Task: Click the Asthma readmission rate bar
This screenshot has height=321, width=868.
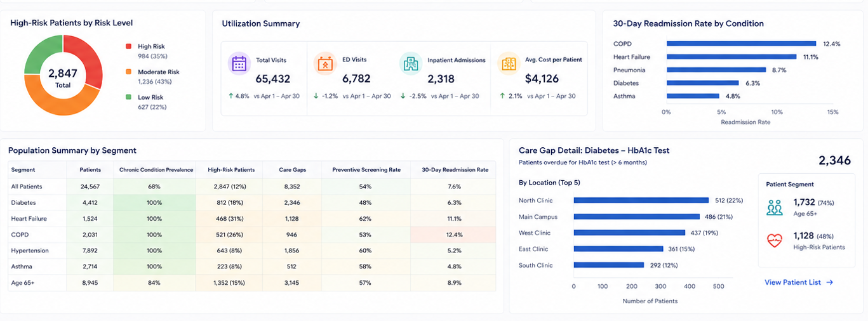Action: pyautogui.click(x=693, y=96)
